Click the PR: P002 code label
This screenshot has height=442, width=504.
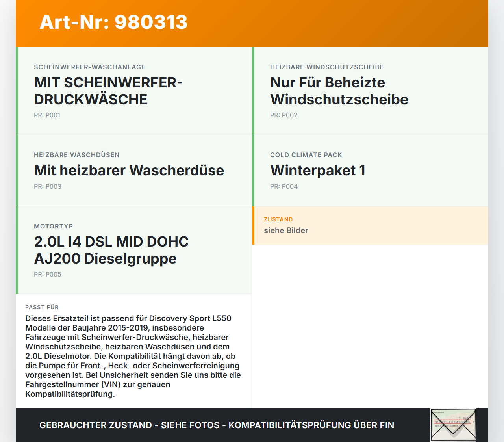pos(283,115)
